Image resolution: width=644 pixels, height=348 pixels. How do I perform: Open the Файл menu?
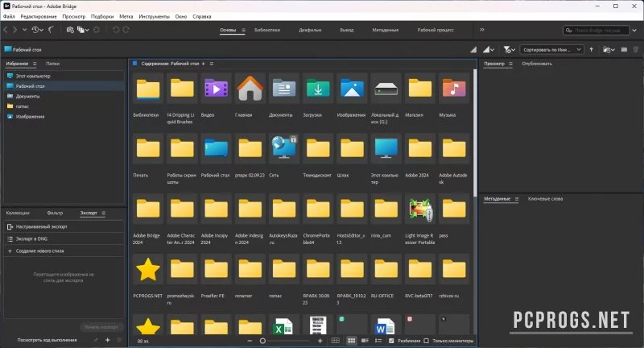point(9,16)
